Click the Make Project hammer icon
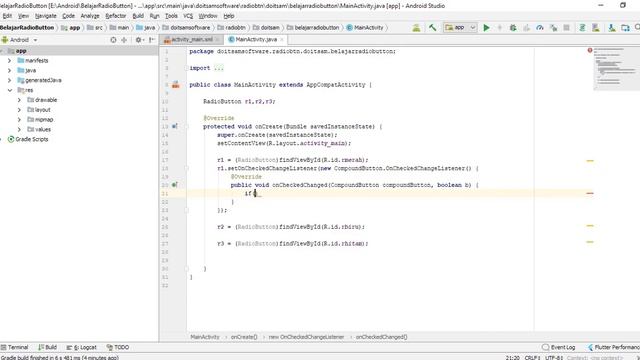Image resolution: width=640 pixels, height=360 pixels. [432, 28]
